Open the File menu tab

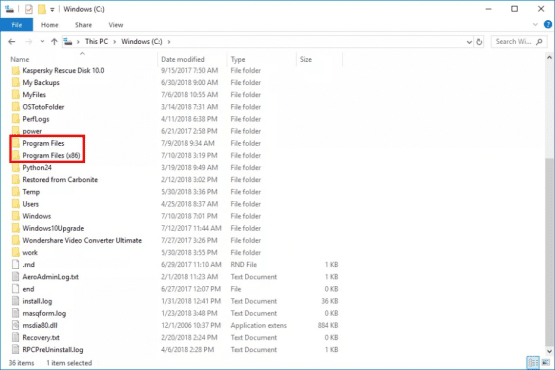17,25
